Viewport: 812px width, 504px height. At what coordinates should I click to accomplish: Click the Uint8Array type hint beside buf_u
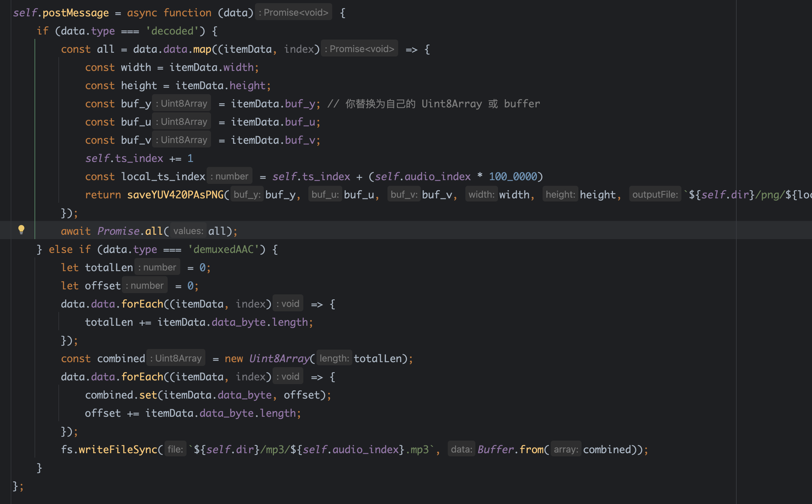[x=181, y=122]
